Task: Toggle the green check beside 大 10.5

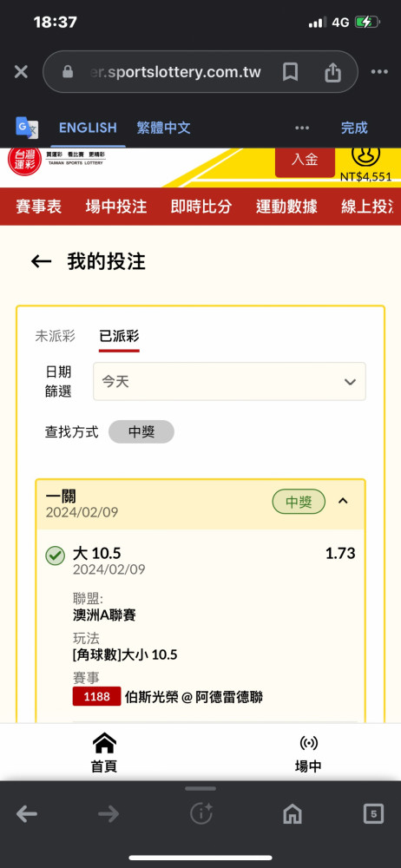Action: point(55,556)
